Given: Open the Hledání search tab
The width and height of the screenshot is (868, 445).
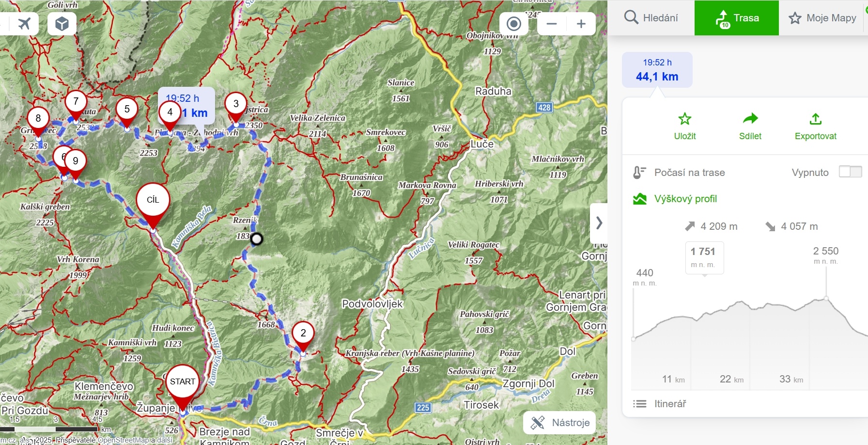Looking at the screenshot, I should point(651,18).
